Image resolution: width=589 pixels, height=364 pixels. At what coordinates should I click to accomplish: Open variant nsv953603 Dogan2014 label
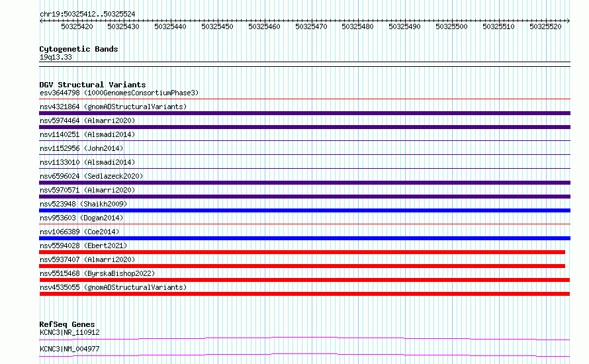tap(81, 218)
